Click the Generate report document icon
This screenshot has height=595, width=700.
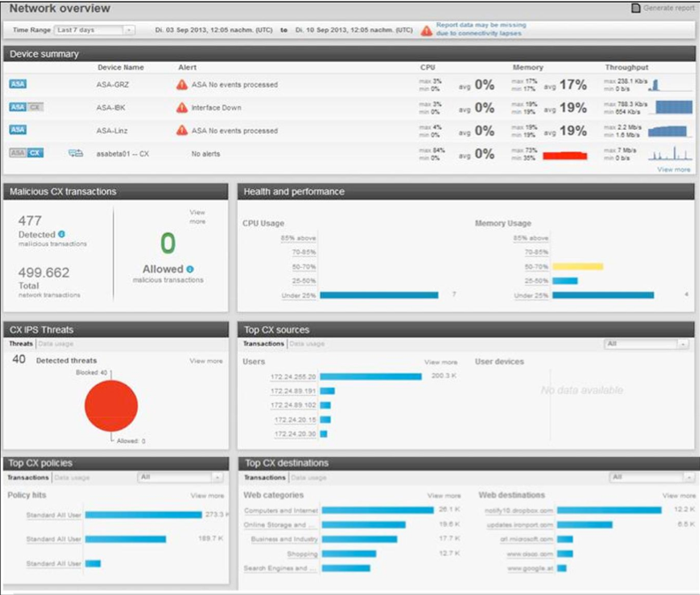tap(636, 8)
